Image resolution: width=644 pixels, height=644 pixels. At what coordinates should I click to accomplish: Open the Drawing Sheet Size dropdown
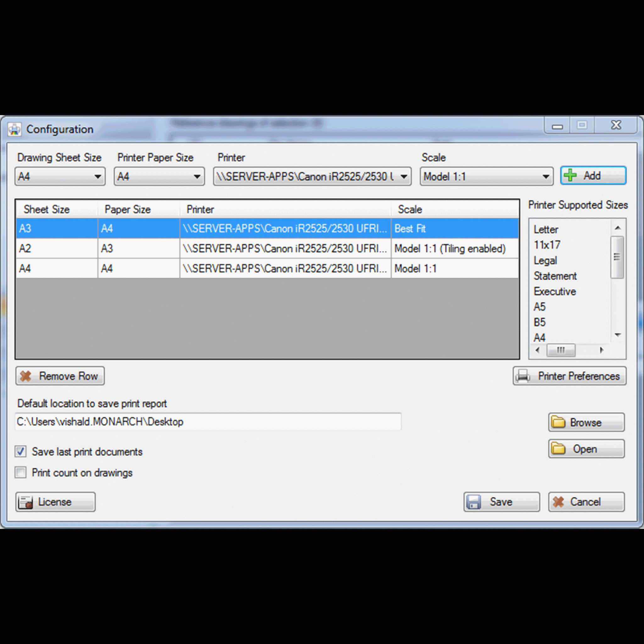60,176
